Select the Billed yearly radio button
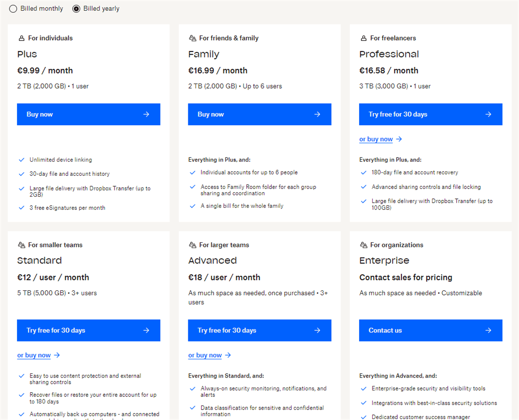This screenshot has height=420, width=519. click(76, 8)
